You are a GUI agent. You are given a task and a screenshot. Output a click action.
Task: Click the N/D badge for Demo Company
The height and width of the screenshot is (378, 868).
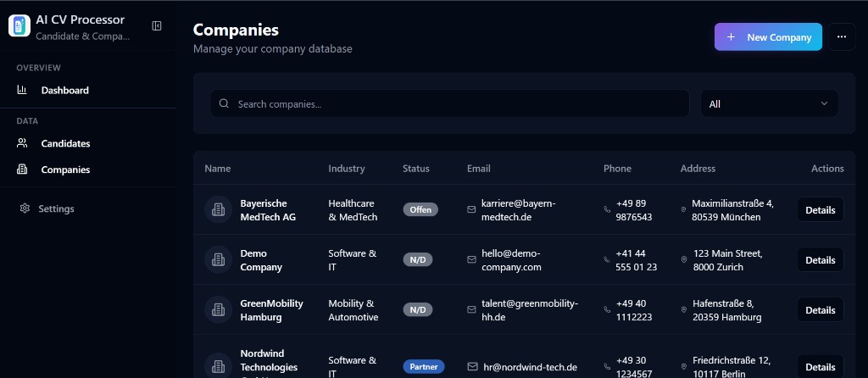417,259
